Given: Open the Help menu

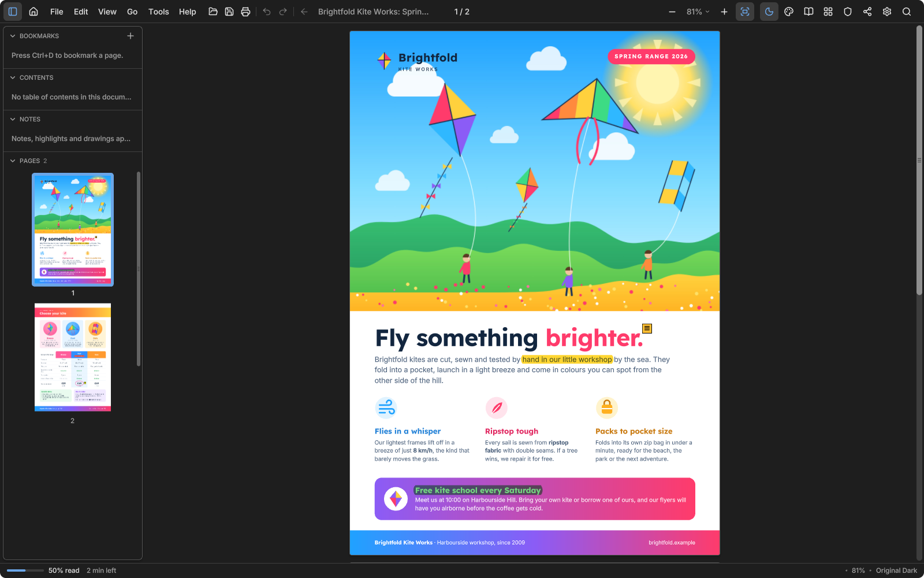Looking at the screenshot, I should (187, 12).
